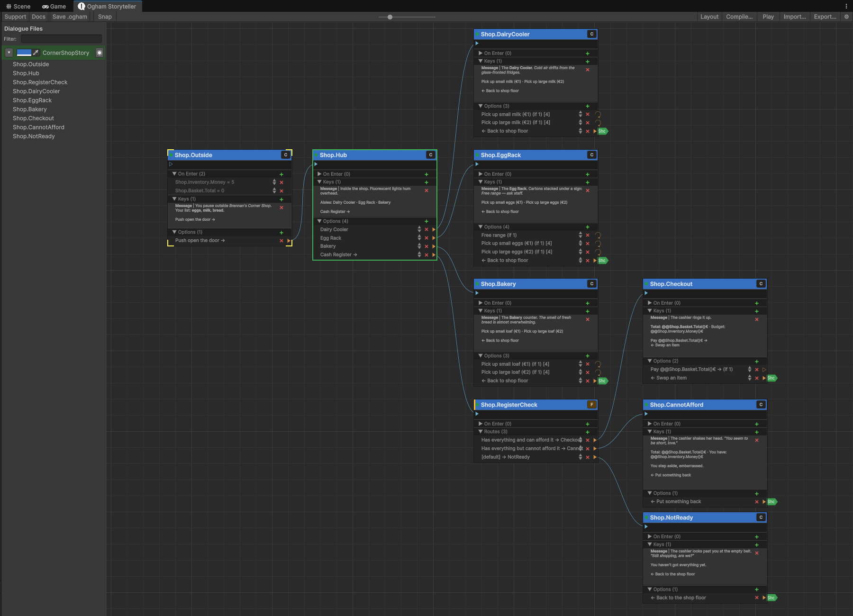Add a key in Shop.Bakery Keys section

point(588,311)
